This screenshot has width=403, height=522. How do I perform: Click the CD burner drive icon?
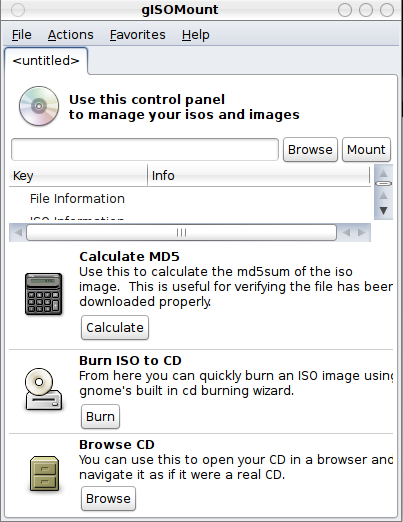(43, 389)
